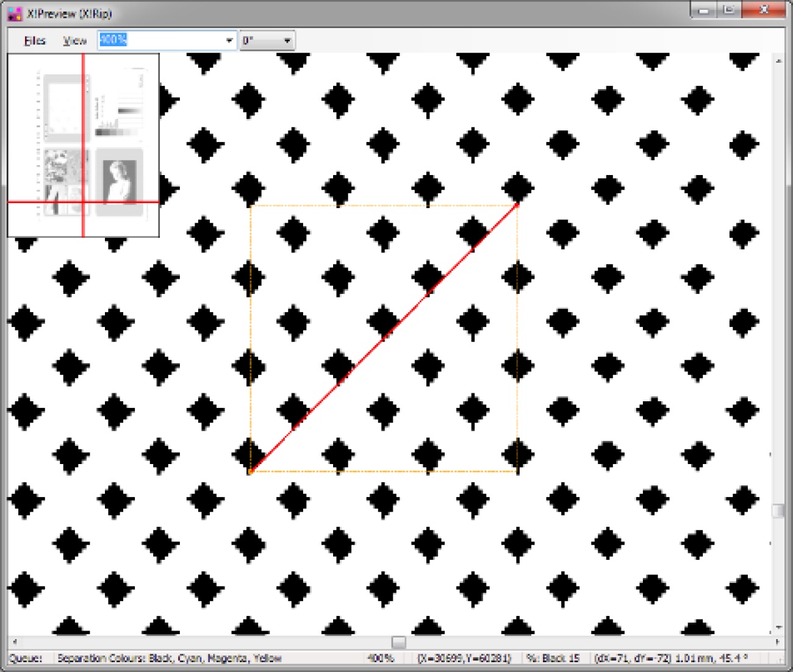
Task: Click the vertical scrollbar thumb
Action: click(778, 511)
